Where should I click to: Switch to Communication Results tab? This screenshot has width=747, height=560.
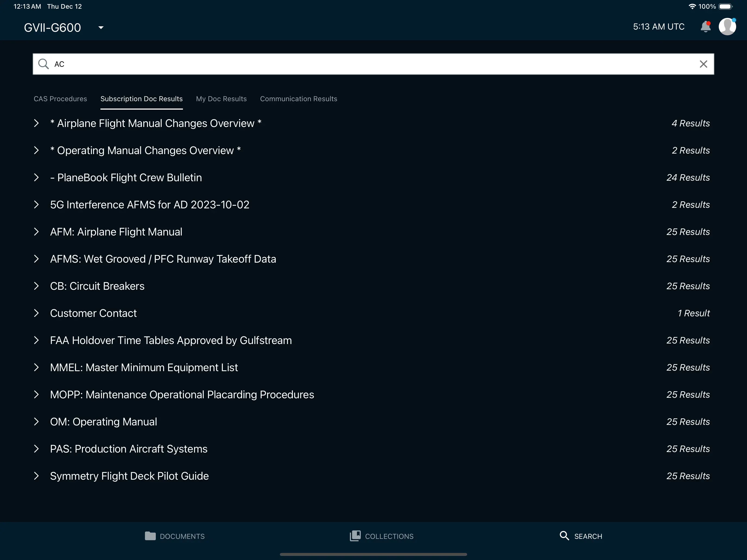[299, 99]
